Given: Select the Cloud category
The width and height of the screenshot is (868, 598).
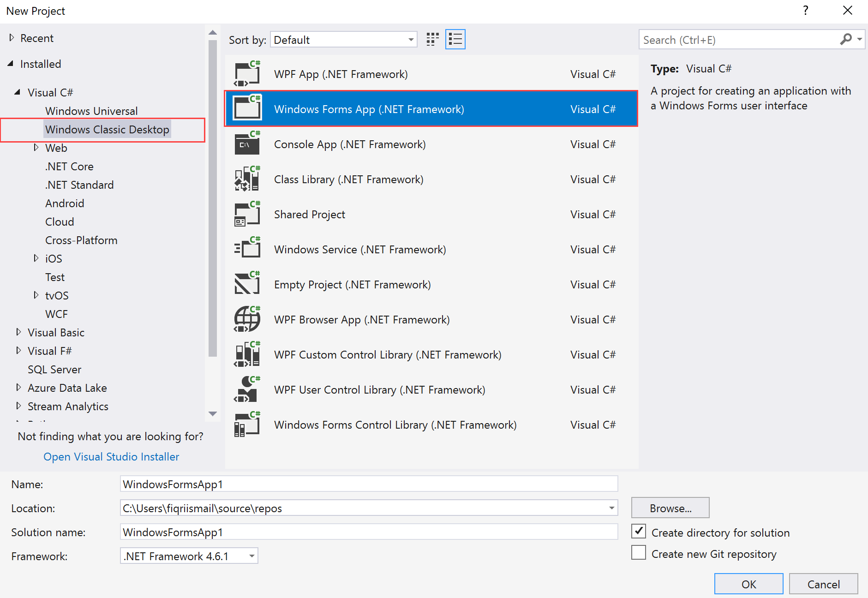Looking at the screenshot, I should 60,222.
